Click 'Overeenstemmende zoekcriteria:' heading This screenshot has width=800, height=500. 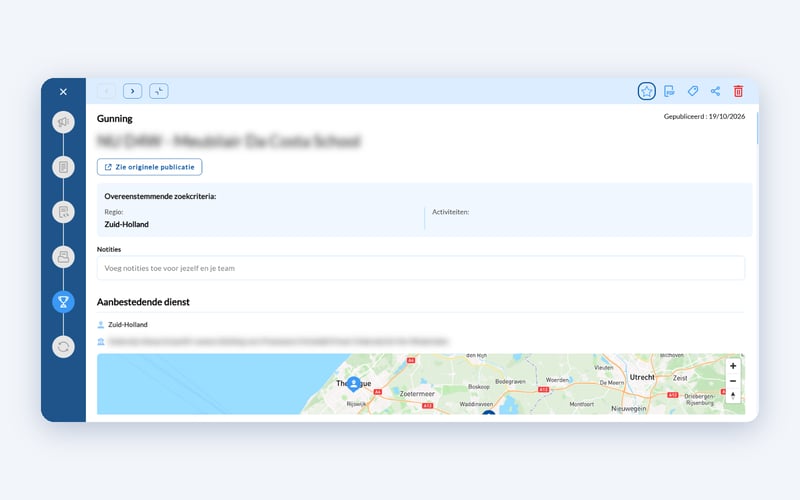pos(160,196)
